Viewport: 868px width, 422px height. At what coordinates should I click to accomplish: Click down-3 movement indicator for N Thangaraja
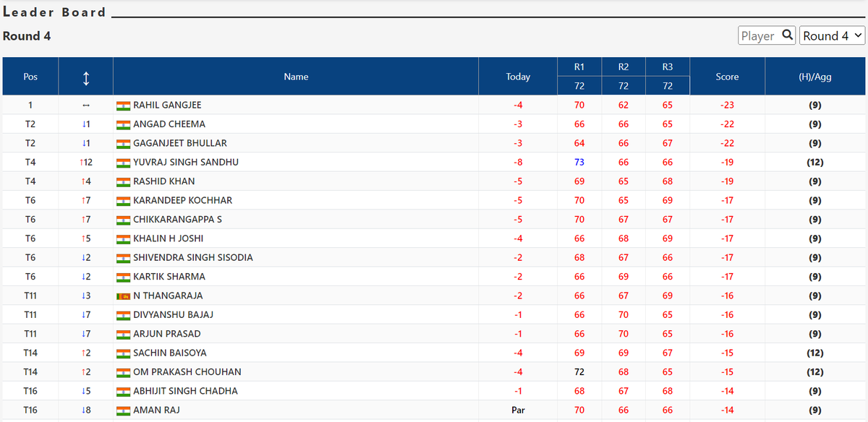pyautogui.click(x=86, y=296)
